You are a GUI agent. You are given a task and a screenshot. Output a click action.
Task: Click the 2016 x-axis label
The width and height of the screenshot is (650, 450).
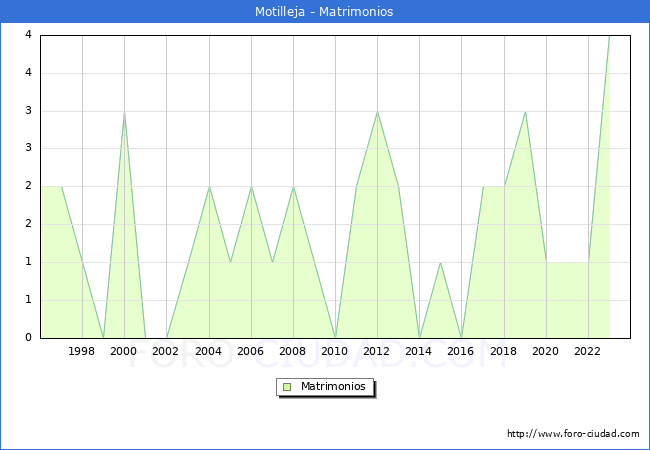461,351
